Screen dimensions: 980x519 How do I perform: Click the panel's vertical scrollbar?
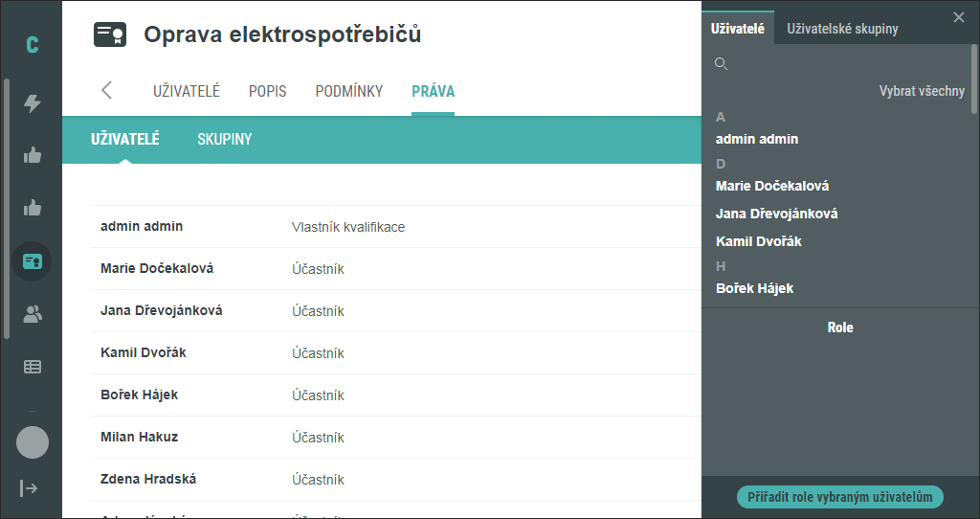pos(974,79)
